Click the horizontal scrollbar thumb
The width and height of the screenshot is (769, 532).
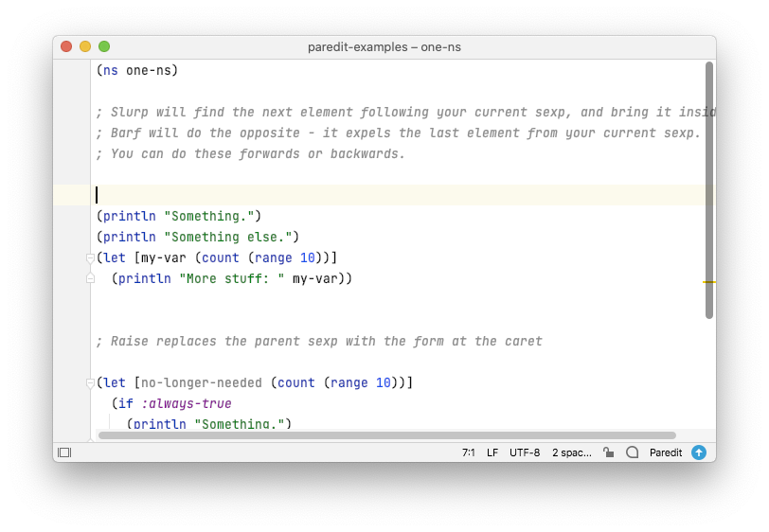point(387,435)
